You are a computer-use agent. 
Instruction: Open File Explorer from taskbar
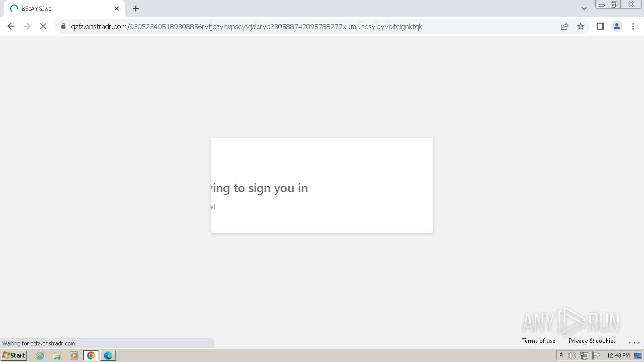tap(57, 355)
